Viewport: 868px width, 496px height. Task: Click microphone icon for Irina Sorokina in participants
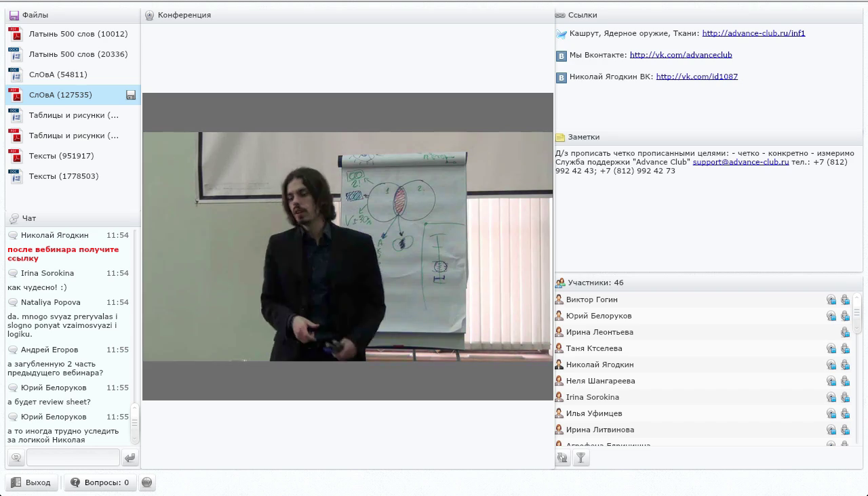click(x=845, y=397)
